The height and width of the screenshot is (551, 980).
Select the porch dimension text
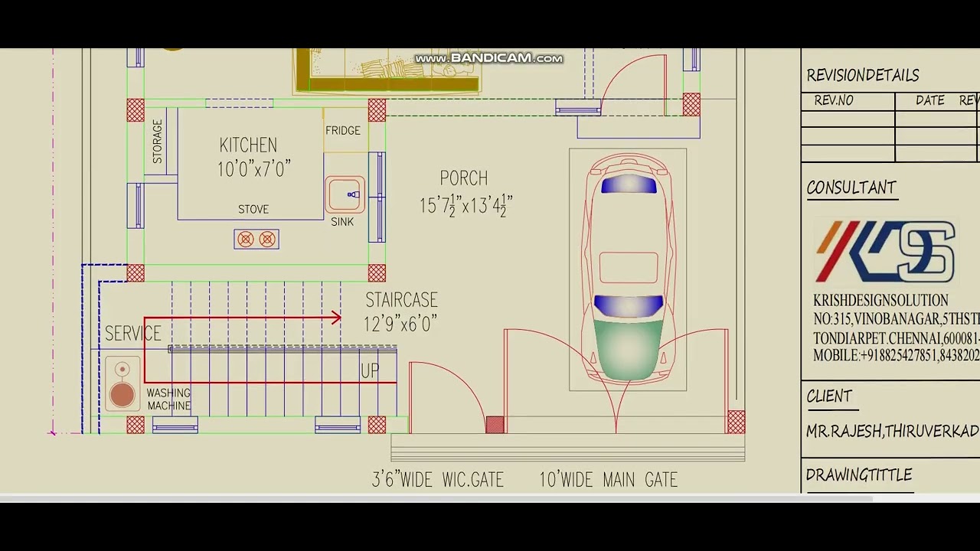[x=465, y=205]
